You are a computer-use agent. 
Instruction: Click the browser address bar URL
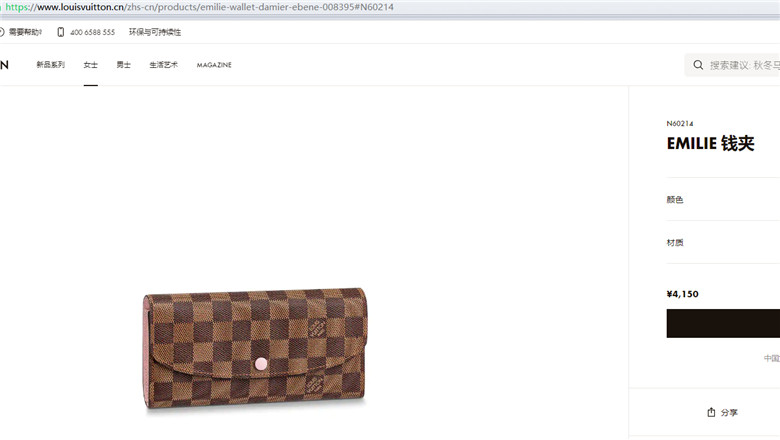click(199, 7)
